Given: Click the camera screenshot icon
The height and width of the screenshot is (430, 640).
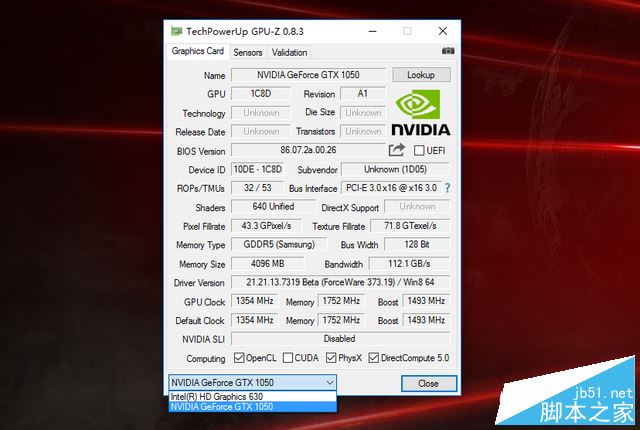Looking at the screenshot, I should [x=448, y=51].
